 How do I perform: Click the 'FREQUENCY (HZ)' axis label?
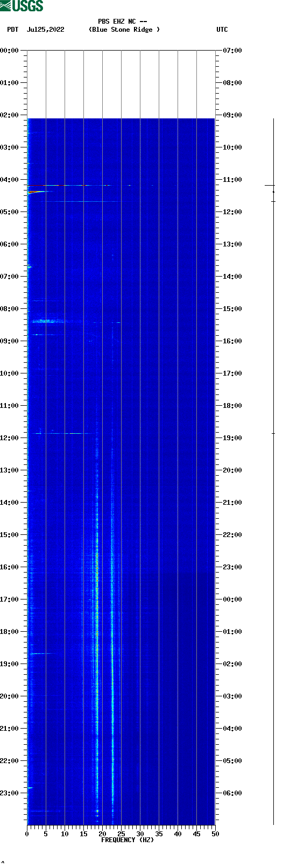[128, 840]
